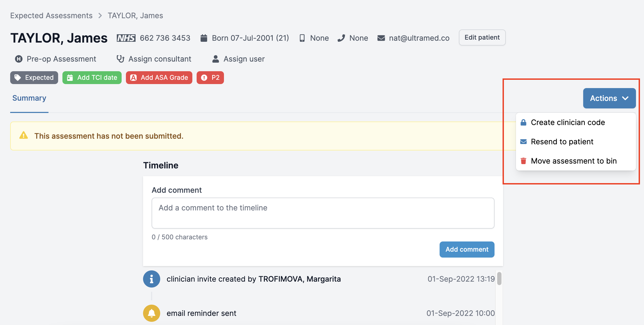The image size is (644, 325).
Task: Click the blue Add comment button
Action: 467,250
